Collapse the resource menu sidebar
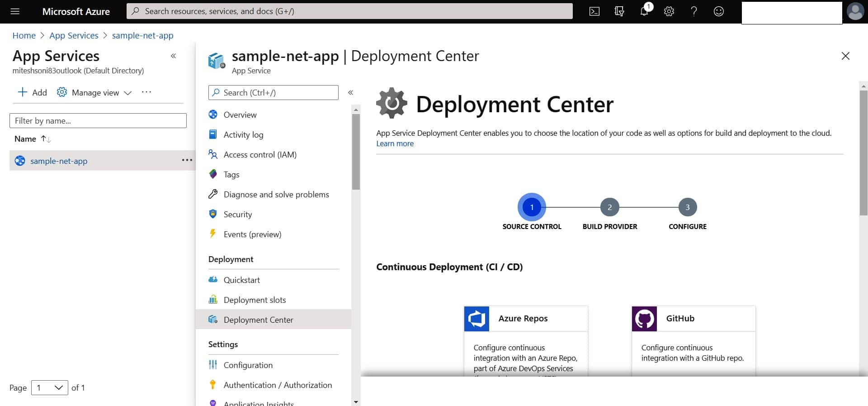 [x=350, y=92]
